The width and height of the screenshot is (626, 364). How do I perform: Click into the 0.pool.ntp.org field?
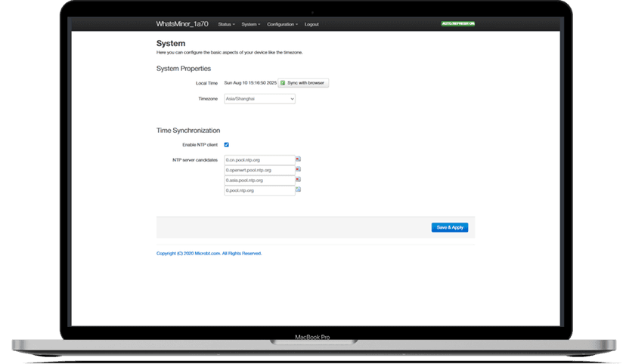[259, 190]
